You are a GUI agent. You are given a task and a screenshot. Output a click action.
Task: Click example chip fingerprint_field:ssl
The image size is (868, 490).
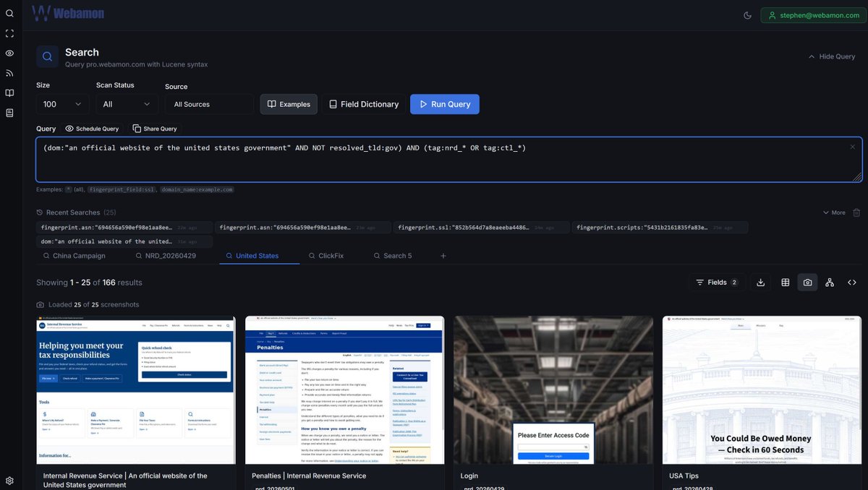click(x=122, y=189)
